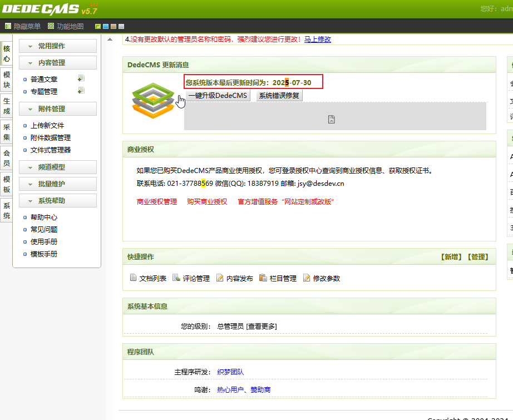The height and width of the screenshot is (420, 513).
Task: Collapse the 内容管理 section
Action: pyautogui.click(x=57, y=63)
